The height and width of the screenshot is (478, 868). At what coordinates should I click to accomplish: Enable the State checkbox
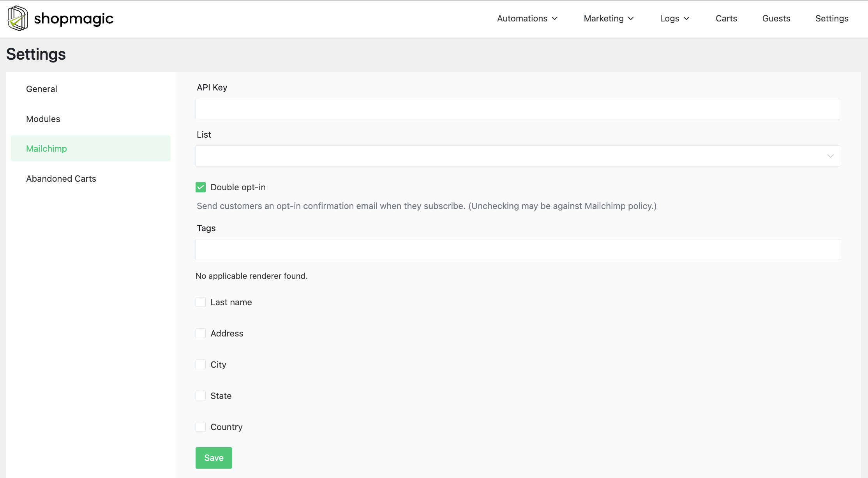click(x=201, y=396)
